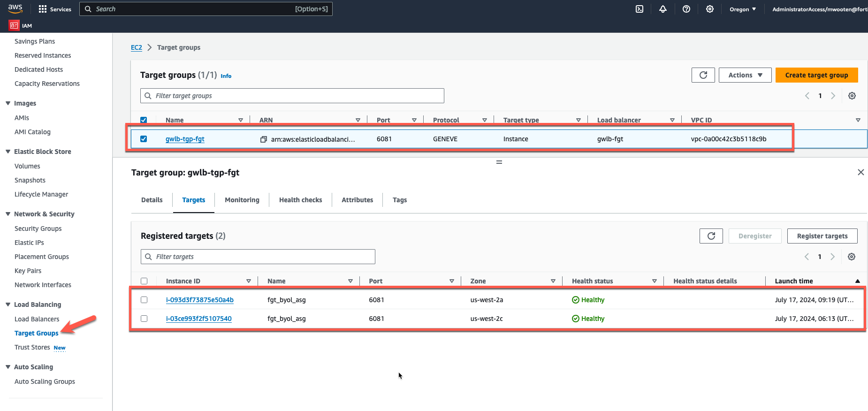Click the Filter target groups field
Viewport: 868px width, 411px height.
point(292,96)
